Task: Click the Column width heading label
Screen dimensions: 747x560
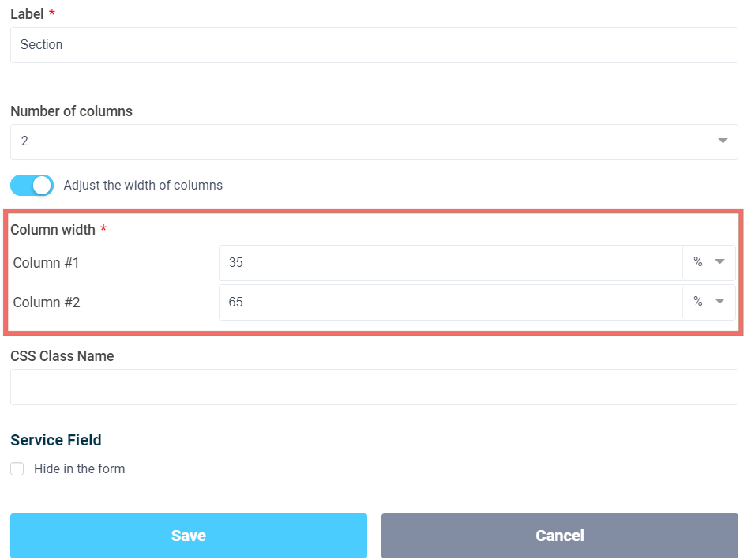Action: point(53,230)
